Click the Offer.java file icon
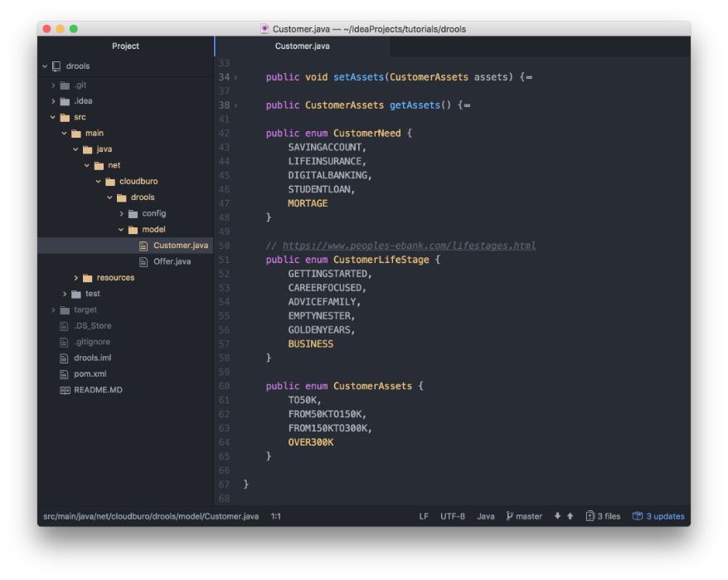The image size is (728, 580). [143, 261]
